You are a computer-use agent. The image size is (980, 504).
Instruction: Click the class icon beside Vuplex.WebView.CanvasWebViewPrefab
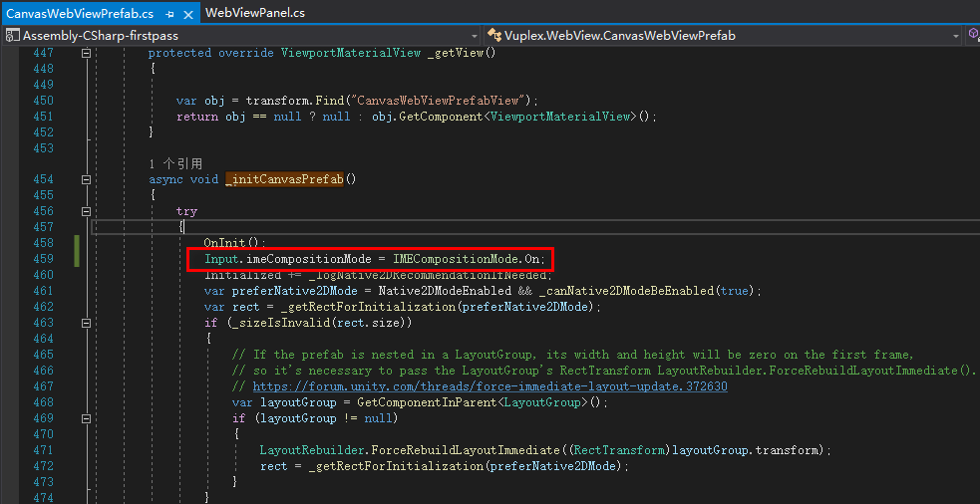[494, 36]
